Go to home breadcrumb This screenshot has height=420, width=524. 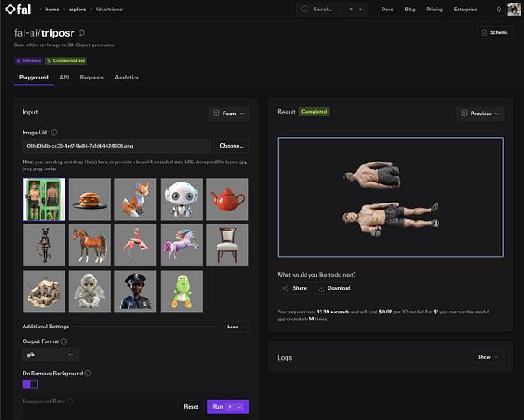(52, 10)
